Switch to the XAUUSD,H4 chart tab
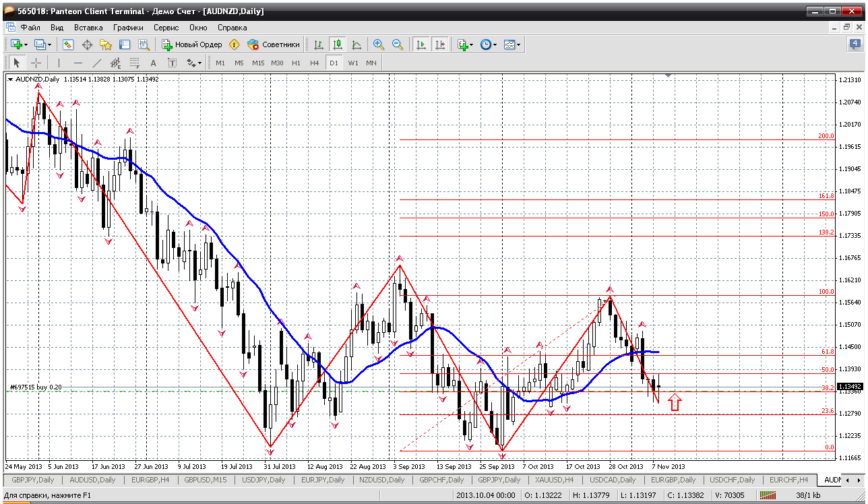Image resolution: width=868 pixels, height=504 pixels. click(554, 480)
